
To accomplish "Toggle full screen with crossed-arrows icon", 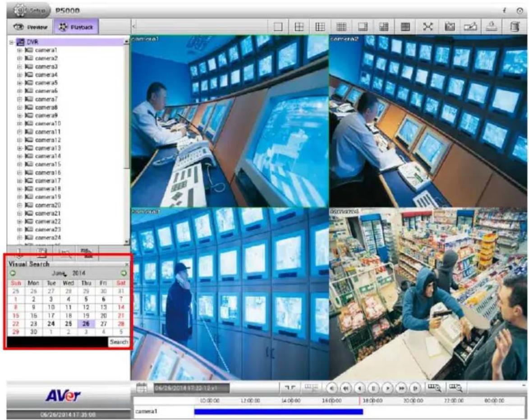I will click(x=428, y=27).
